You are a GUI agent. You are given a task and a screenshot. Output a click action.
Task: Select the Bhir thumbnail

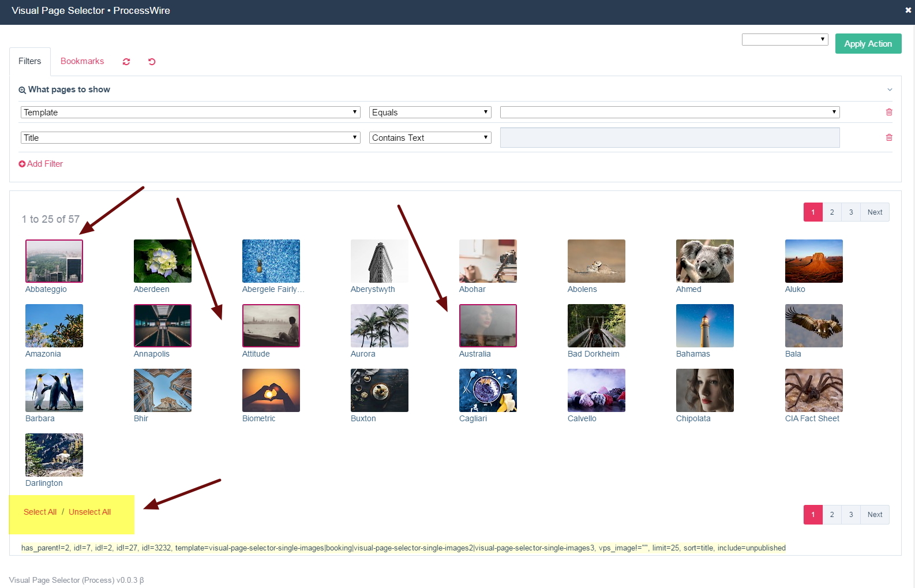coord(163,390)
